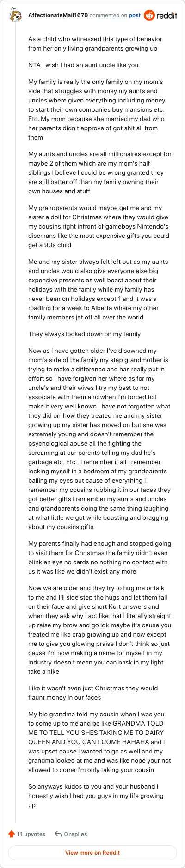Screen dimensions: 185x868
Task: Click the paragraph starting "My parents finally had enough"
Action: coord(100,557)
